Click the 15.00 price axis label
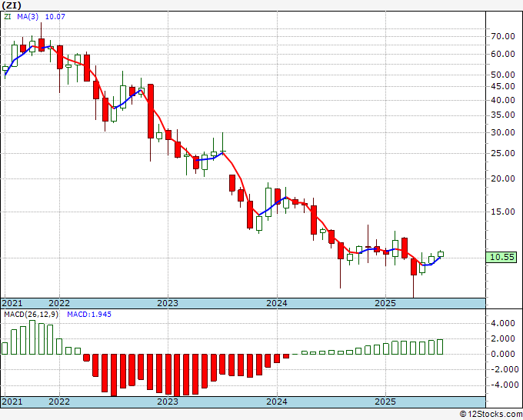Viewport: 523px width, 420px height. pos(503,212)
